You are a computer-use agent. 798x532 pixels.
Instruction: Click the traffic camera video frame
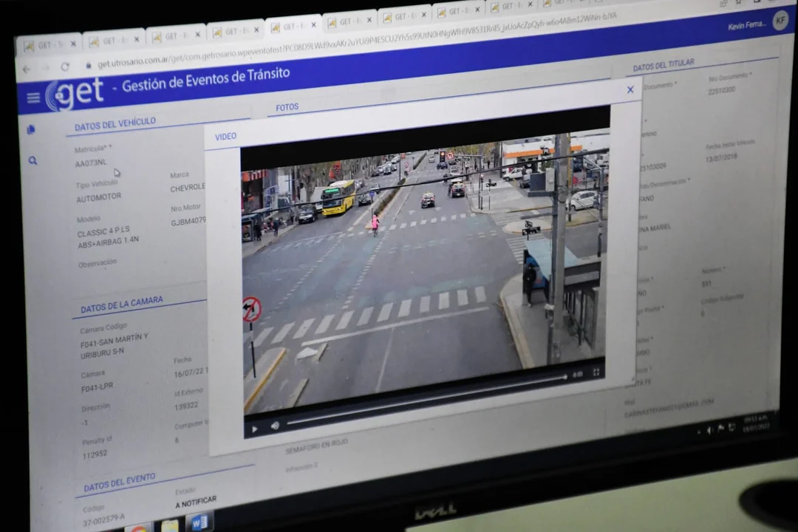click(x=421, y=266)
